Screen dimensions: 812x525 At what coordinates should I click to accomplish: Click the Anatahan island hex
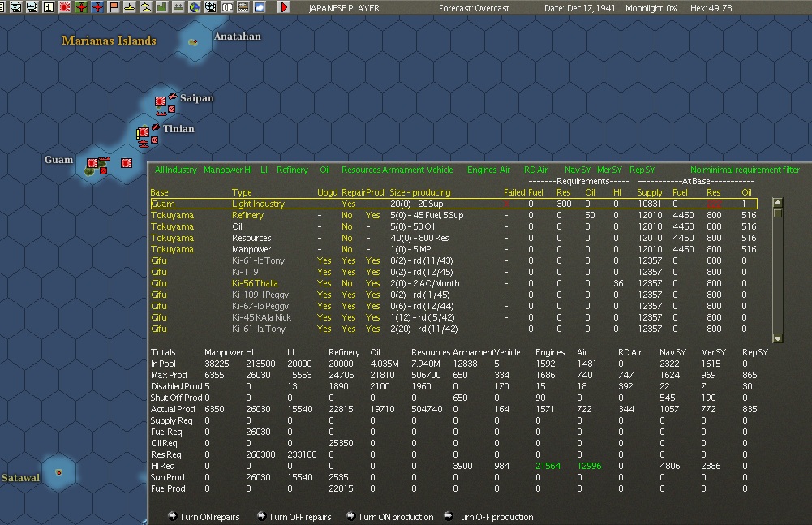194,41
